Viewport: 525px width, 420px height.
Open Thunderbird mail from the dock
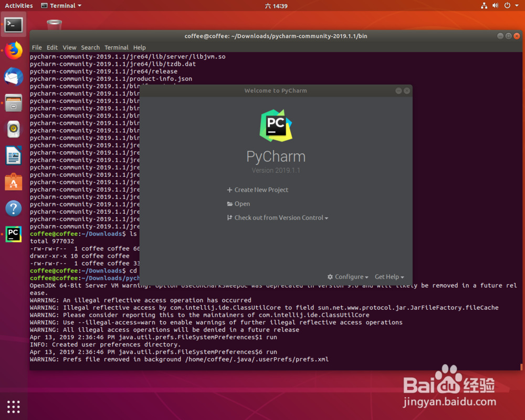tap(14, 77)
